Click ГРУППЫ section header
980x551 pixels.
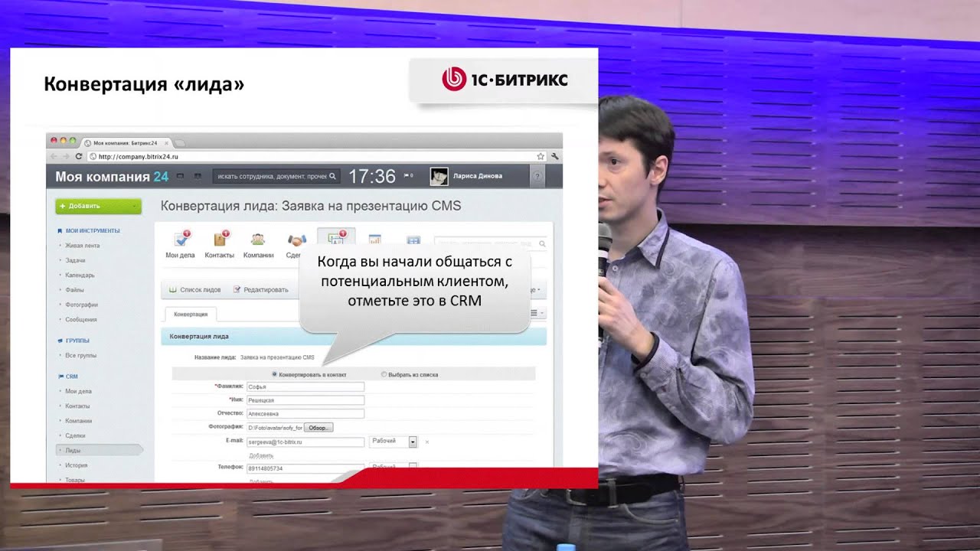point(77,341)
